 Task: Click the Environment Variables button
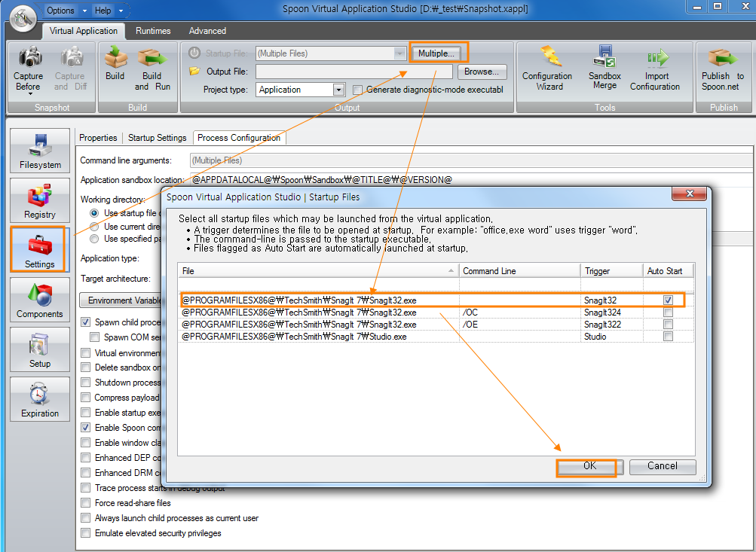[121, 300]
